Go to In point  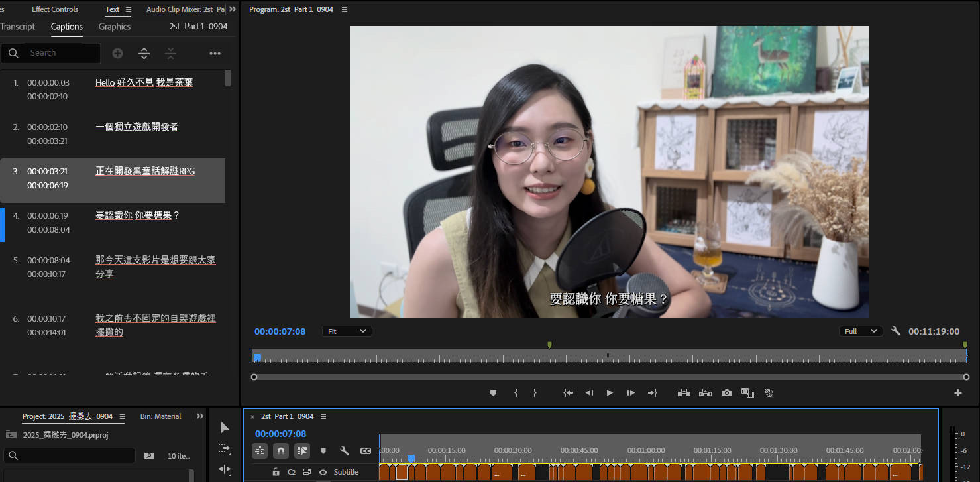click(x=568, y=393)
